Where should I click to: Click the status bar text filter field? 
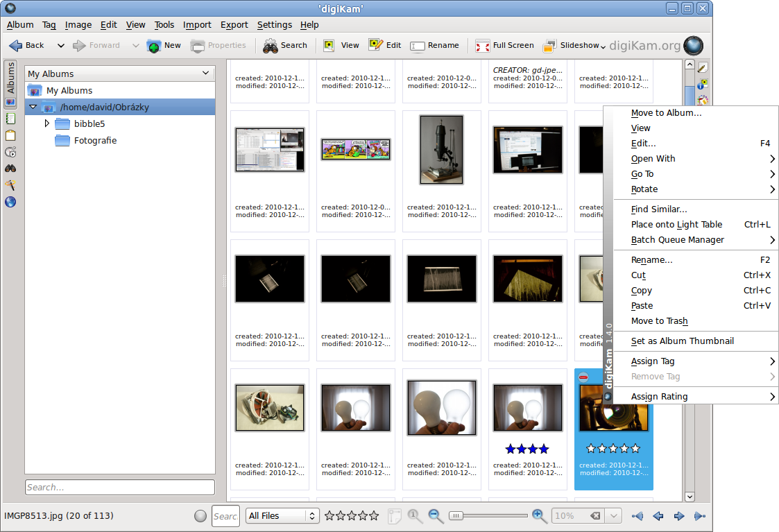[x=225, y=516]
